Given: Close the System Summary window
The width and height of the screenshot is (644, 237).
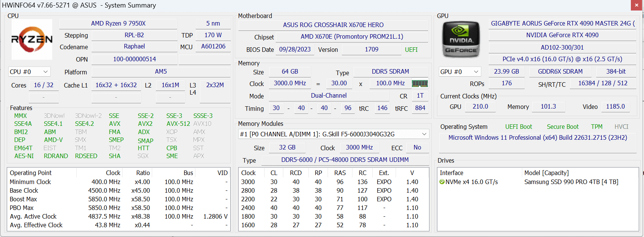Looking at the screenshot, I should pos(636,5).
